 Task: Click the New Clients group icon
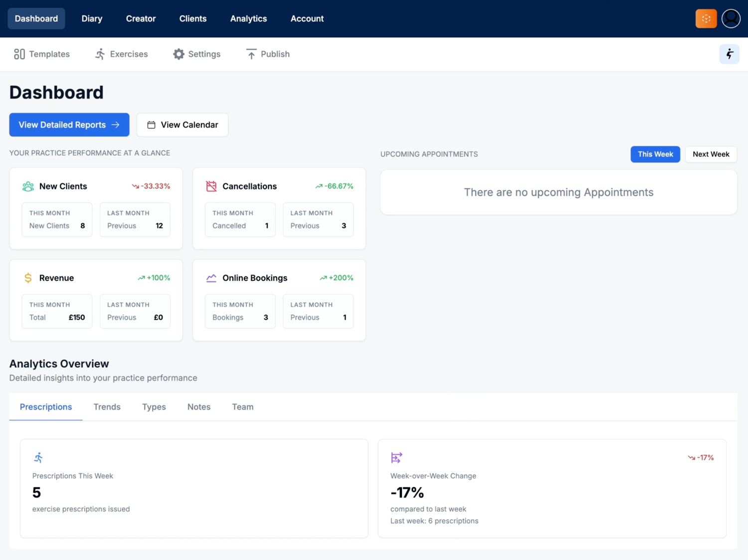pyautogui.click(x=27, y=186)
